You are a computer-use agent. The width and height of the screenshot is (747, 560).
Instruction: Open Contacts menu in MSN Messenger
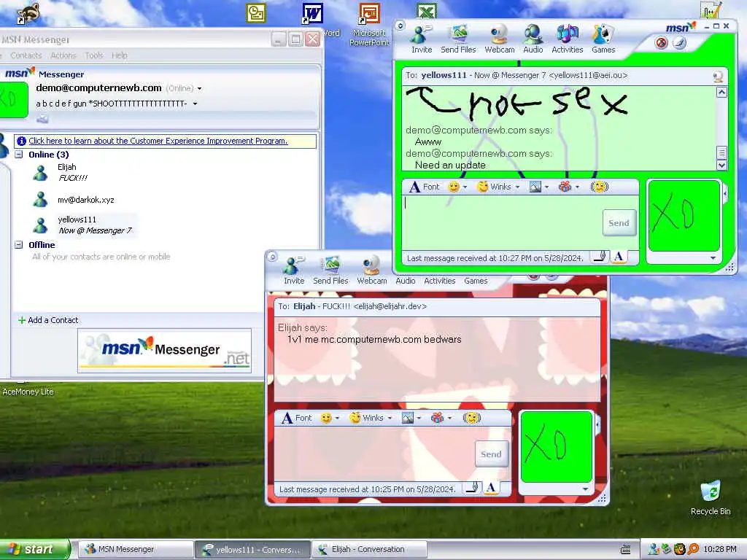(x=26, y=55)
